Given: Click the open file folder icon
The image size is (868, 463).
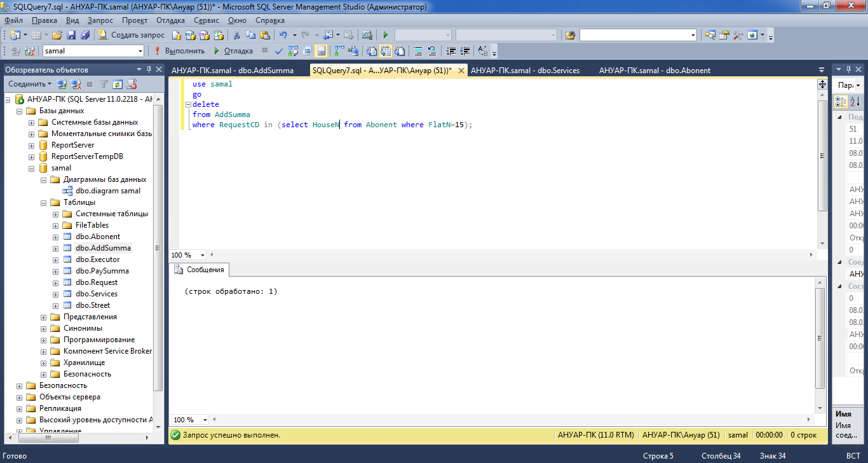Looking at the screenshot, I should [57, 35].
